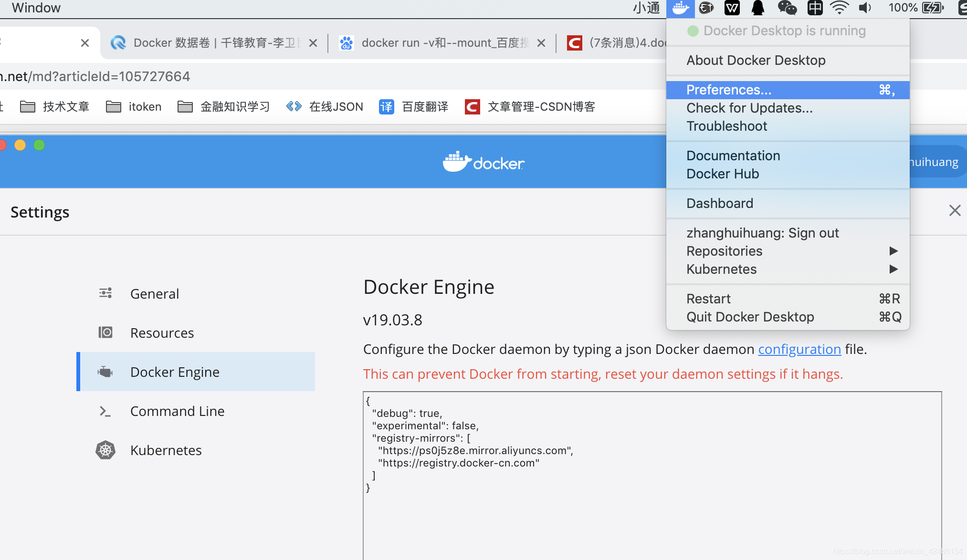The height and width of the screenshot is (560, 967).
Task: Click the 百度翻译 bookmark
Action: [x=414, y=106]
